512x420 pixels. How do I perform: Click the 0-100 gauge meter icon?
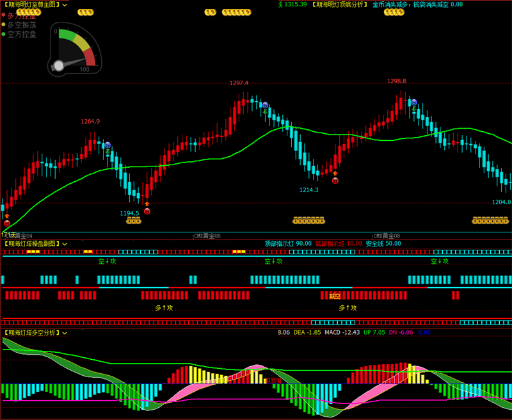(75, 50)
